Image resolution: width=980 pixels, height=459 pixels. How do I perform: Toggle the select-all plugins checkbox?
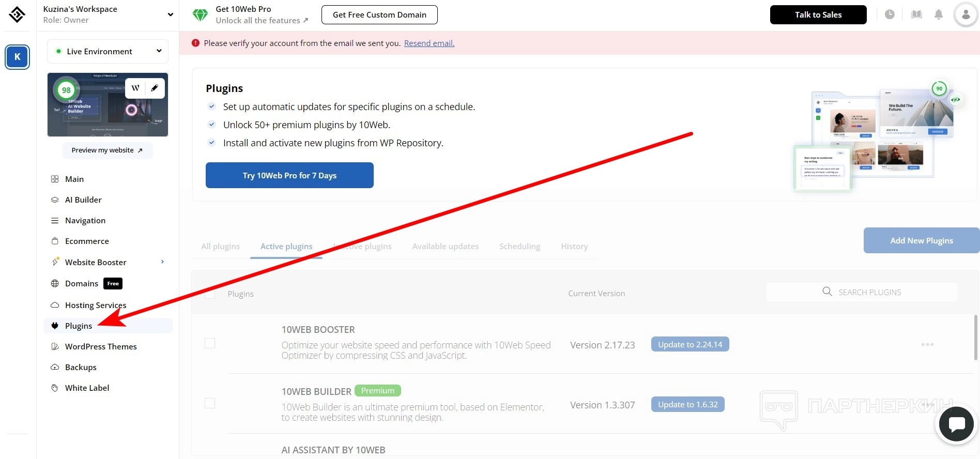pos(210,294)
